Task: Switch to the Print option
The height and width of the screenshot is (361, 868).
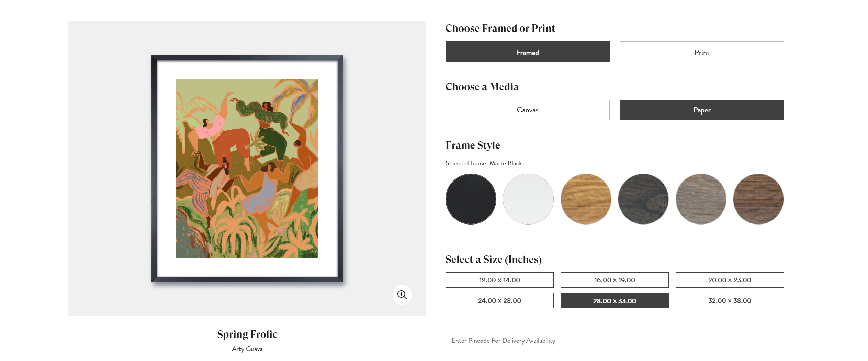Action: click(x=701, y=52)
